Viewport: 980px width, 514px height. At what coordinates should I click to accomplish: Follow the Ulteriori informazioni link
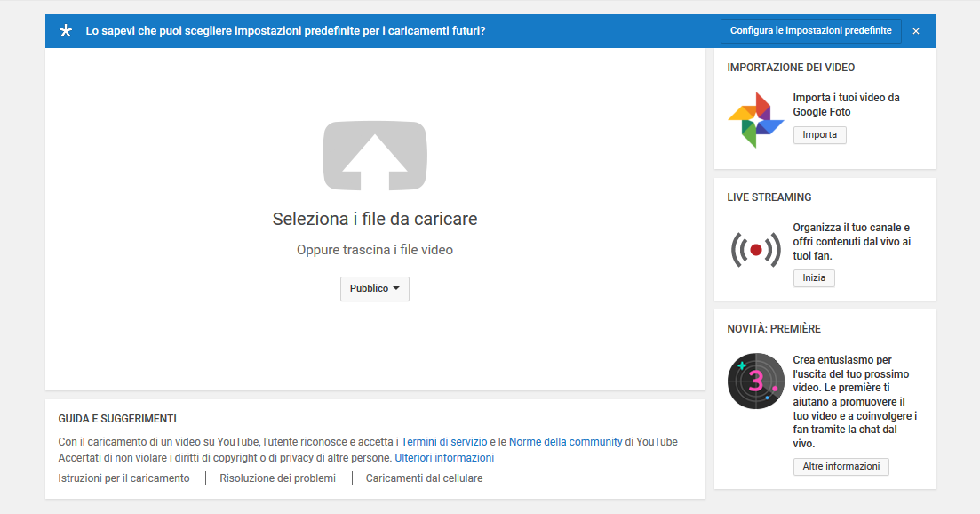[x=444, y=459]
